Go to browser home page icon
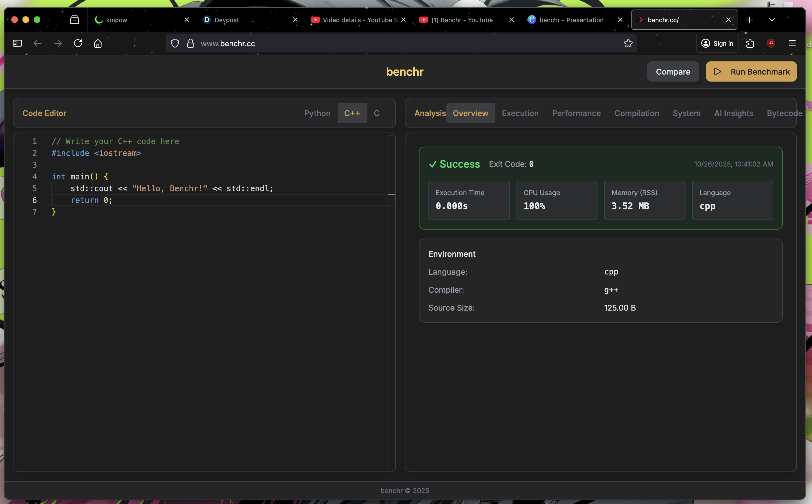The image size is (812, 504). [x=98, y=43]
